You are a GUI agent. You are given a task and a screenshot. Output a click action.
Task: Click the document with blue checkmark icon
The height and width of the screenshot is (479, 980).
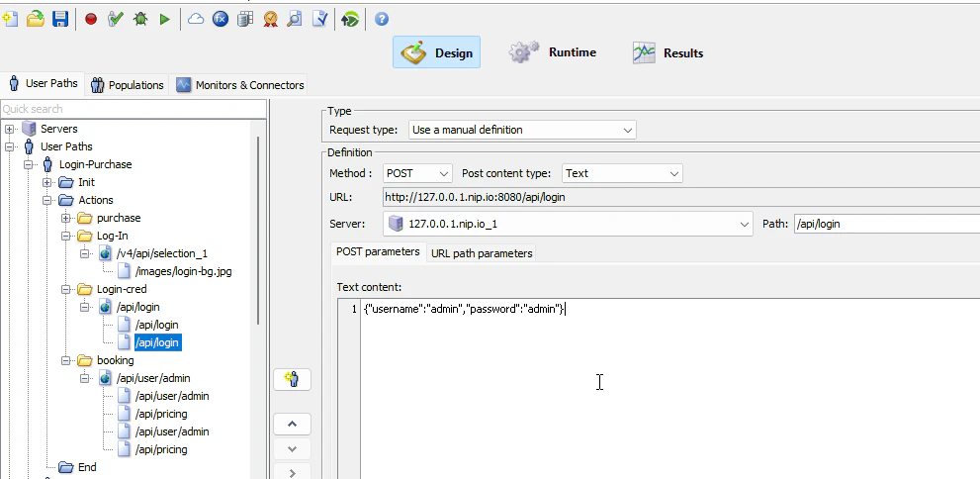tap(319, 20)
